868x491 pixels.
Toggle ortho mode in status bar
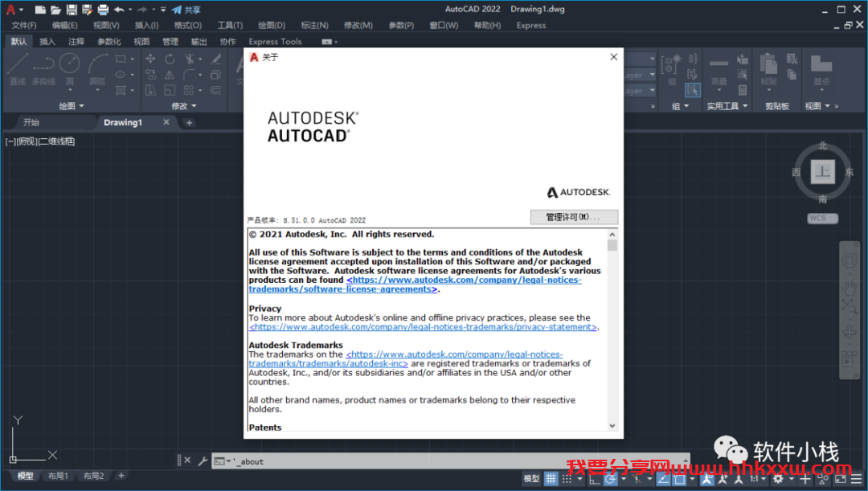click(x=595, y=479)
